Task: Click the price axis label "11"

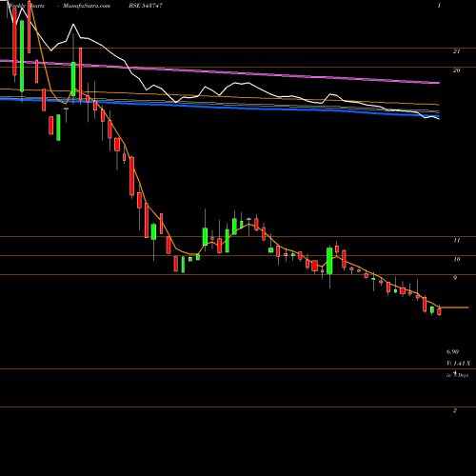Action: pyautogui.click(x=456, y=241)
